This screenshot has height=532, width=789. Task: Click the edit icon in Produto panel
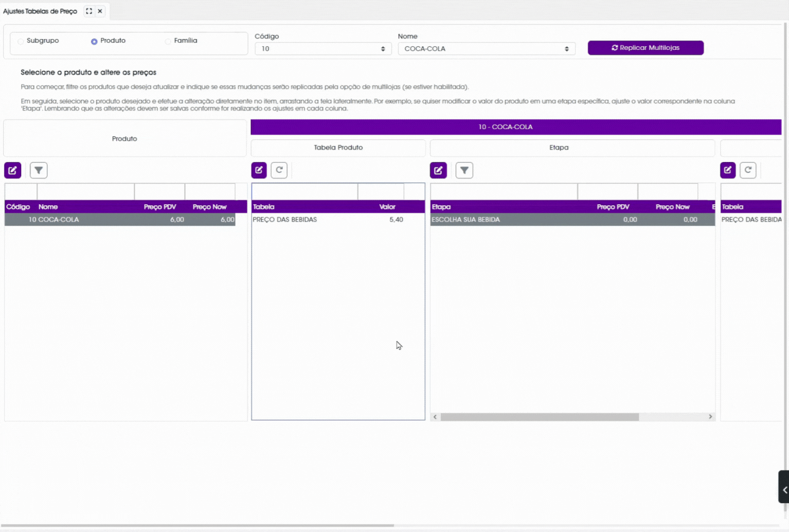point(13,170)
